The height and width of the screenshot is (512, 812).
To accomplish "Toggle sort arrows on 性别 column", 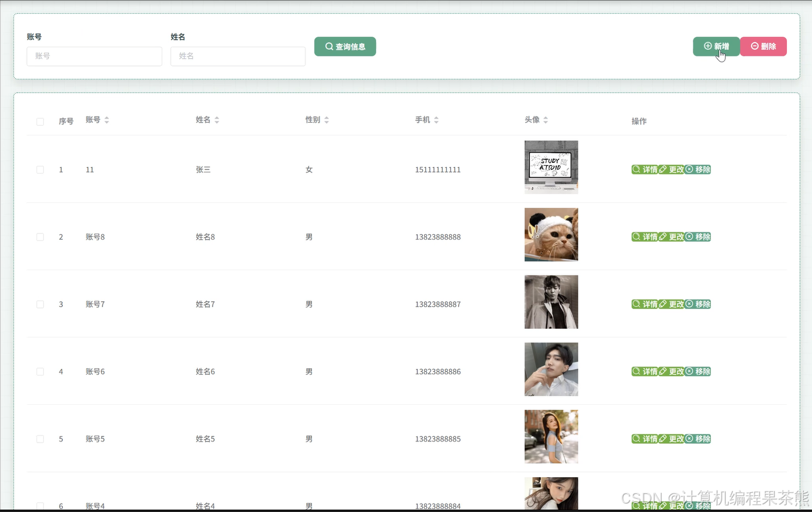I will click(x=326, y=120).
